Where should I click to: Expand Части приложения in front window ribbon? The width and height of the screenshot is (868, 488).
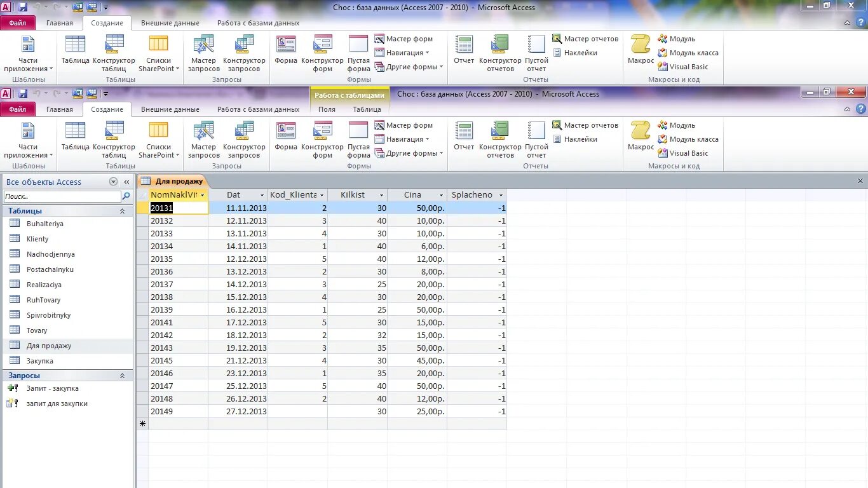tap(28, 140)
